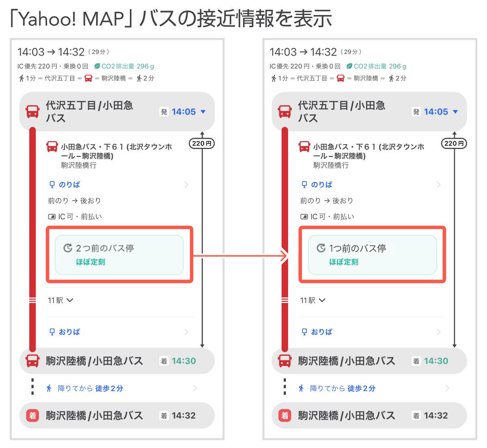The width and height of the screenshot is (487, 448).
Task: Click final 駒沢陸橋/小田急バス 14:32 row left panel
Action: click(117, 416)
